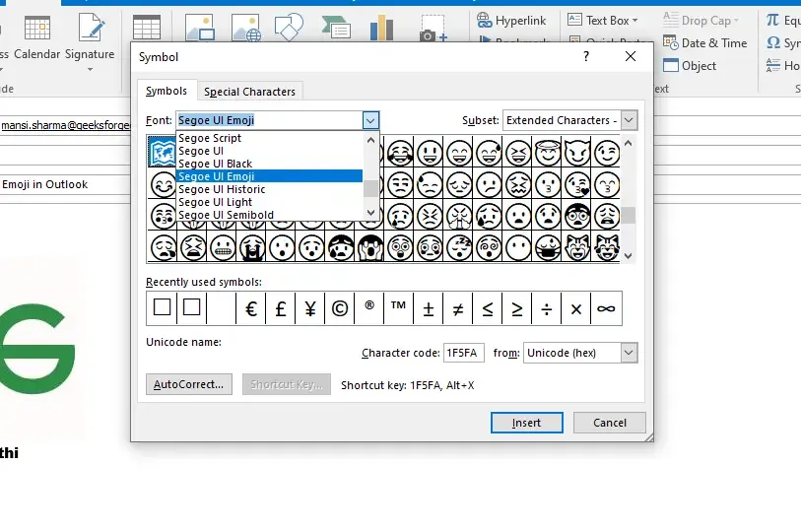Pick the pound sign from recent symbols
The height and width of the screenshot is (532, 801).
coord(281,308)
